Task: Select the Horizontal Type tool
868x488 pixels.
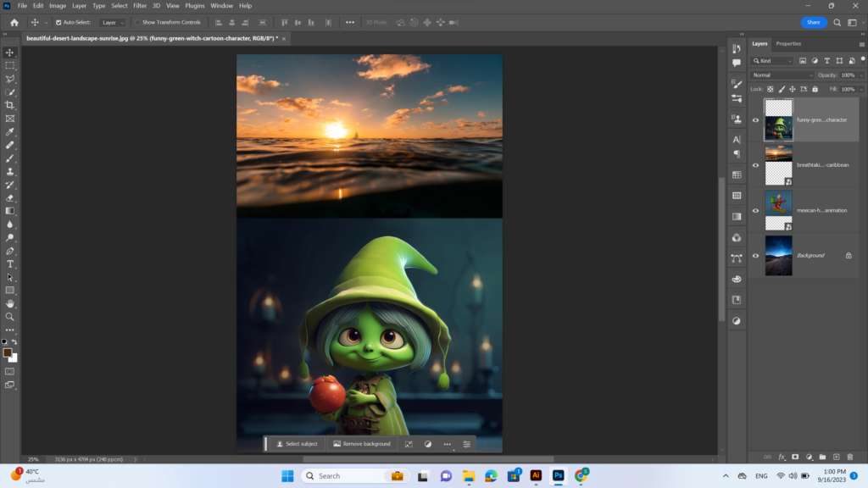Action: [10, 264]
